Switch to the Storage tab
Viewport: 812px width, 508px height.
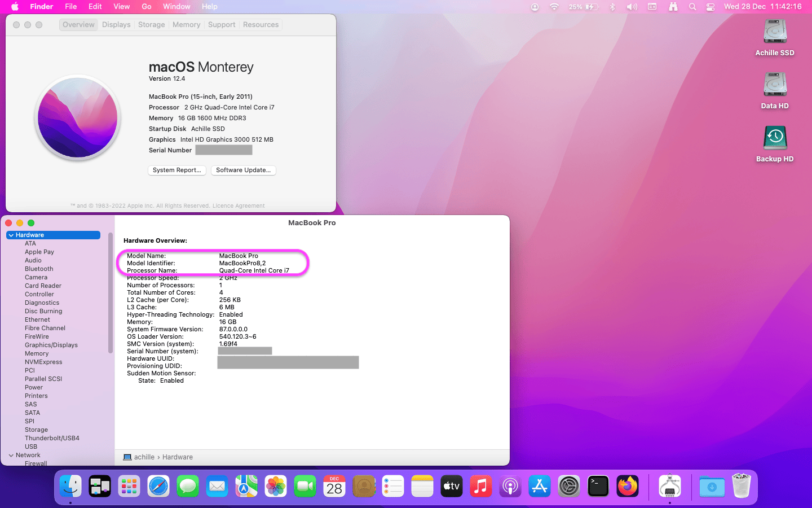pyautogui.click(x=151, y=25)
